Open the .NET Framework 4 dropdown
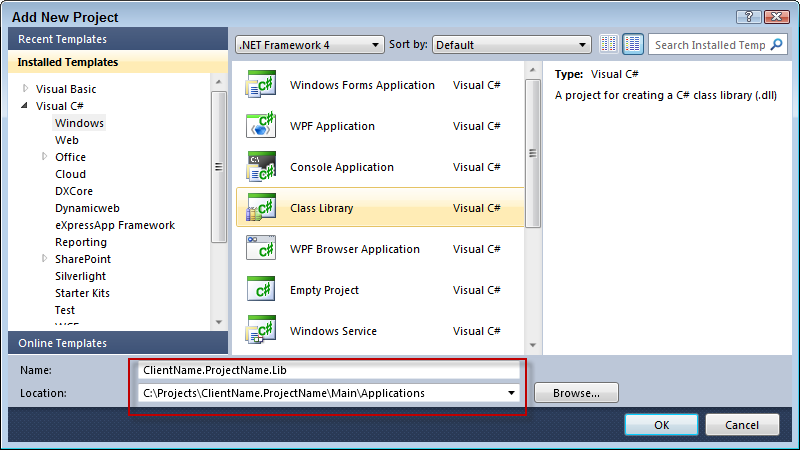 [x=309, y=45]
